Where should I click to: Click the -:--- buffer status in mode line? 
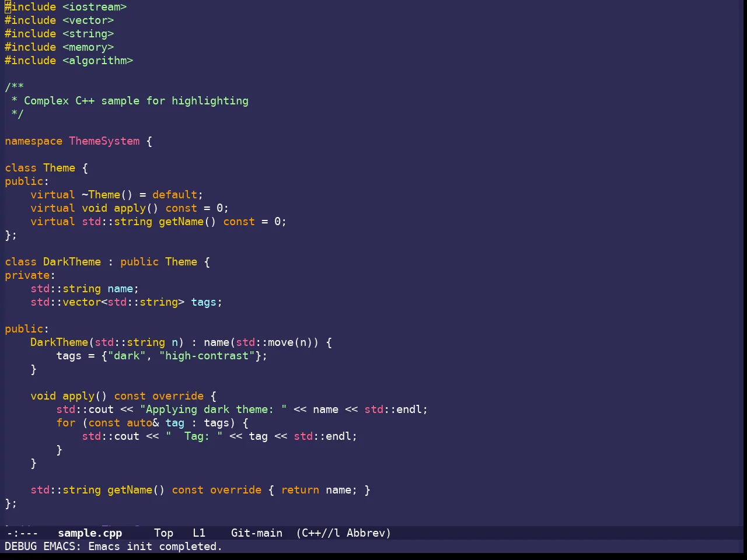pyautogui.click(x=22, y=533)
